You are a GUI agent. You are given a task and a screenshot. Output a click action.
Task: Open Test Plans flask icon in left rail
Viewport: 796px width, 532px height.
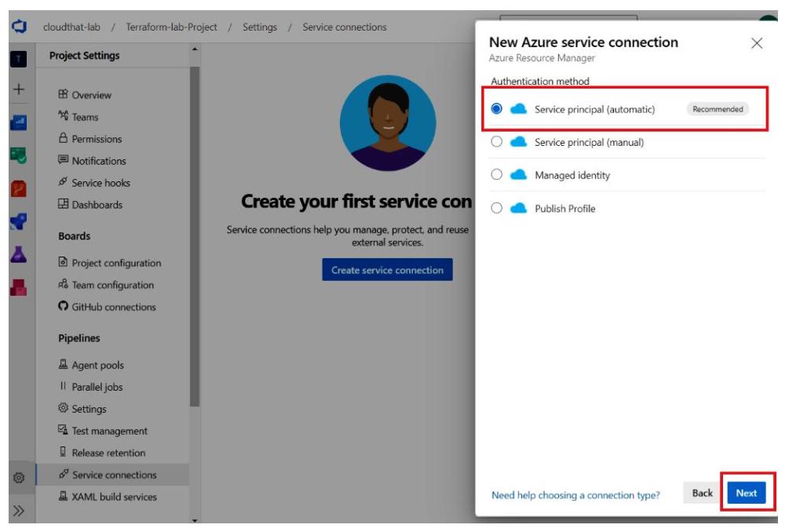tap(19, 254)
